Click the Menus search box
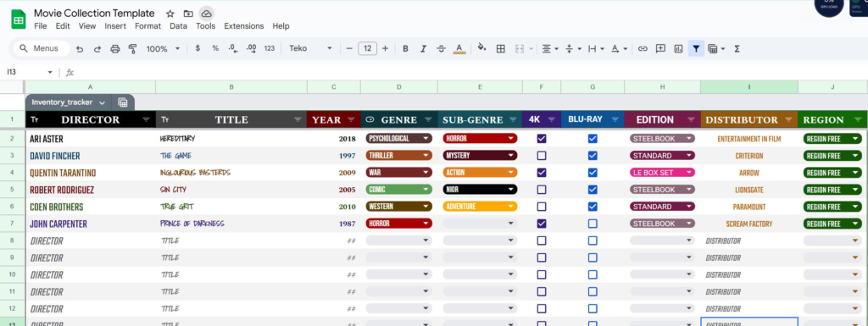 point(42,48)
